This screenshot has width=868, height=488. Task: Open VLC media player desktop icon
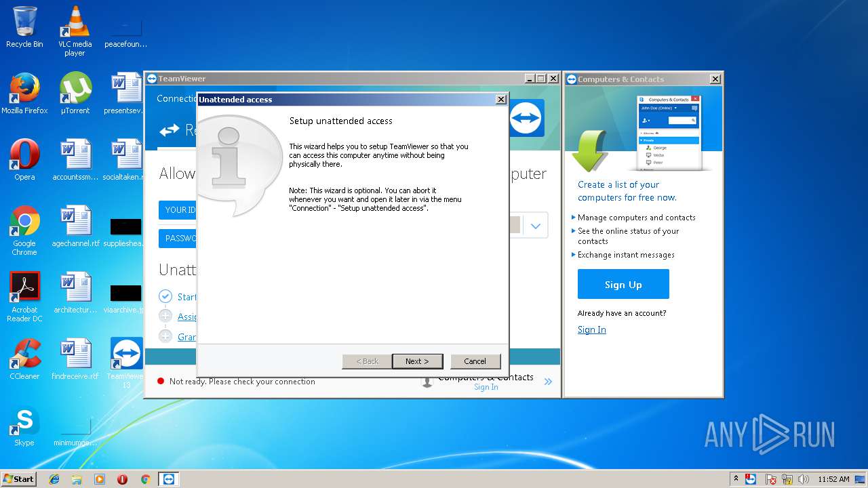(x=75, y=32)
